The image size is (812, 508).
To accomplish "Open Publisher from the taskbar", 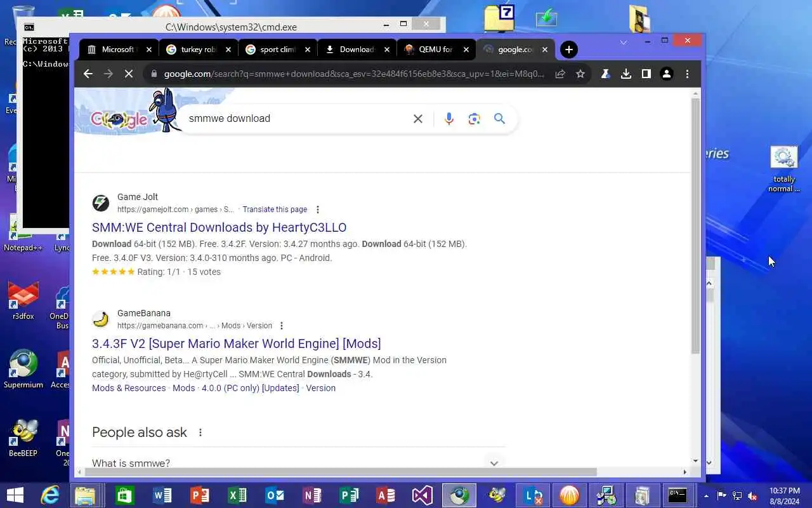I will (349, 495).
